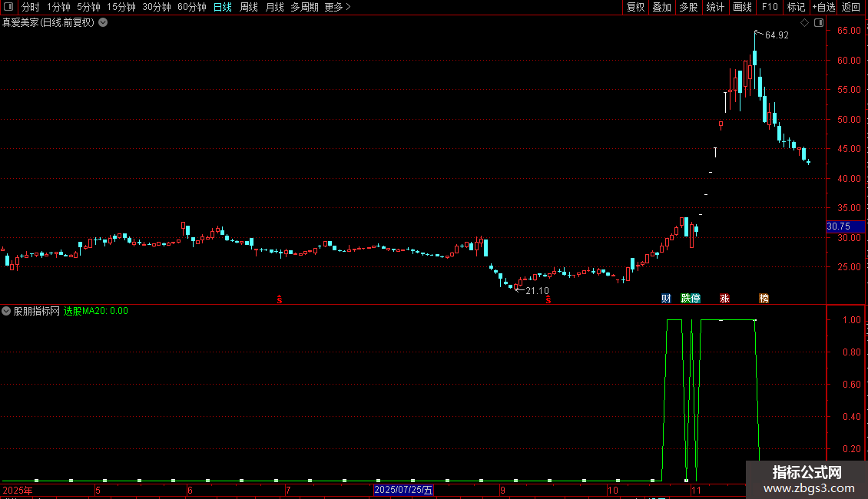
Task: Click 返回 to go back
Action: 851,7
